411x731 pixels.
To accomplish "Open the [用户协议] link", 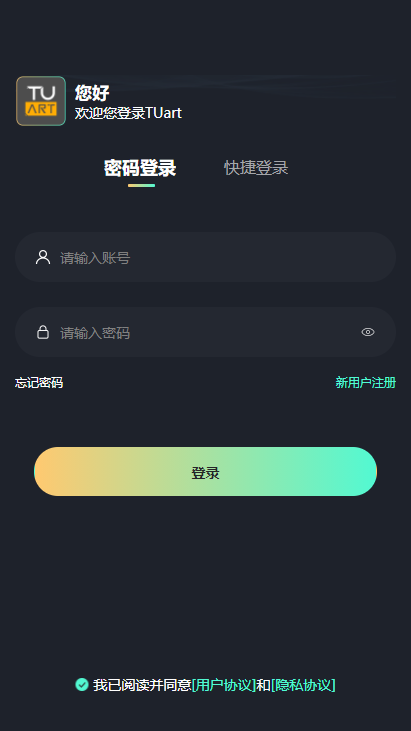I will tap(224, 685).
